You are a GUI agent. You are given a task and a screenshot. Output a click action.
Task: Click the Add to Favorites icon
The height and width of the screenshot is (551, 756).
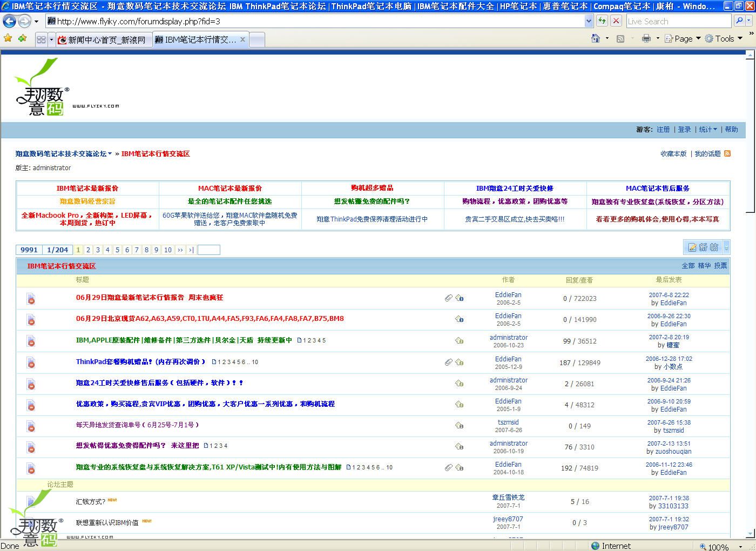click(x=22, y=38)
